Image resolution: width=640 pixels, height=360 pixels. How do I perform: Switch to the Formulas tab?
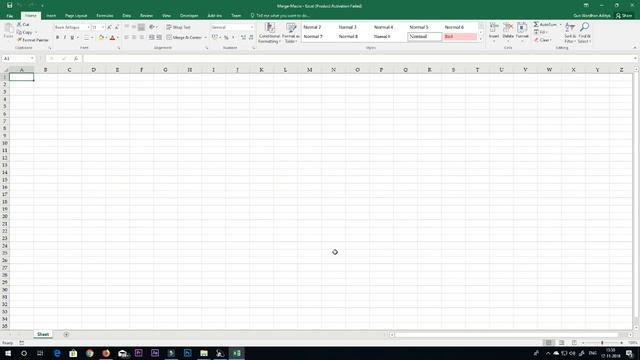[105, 16]
